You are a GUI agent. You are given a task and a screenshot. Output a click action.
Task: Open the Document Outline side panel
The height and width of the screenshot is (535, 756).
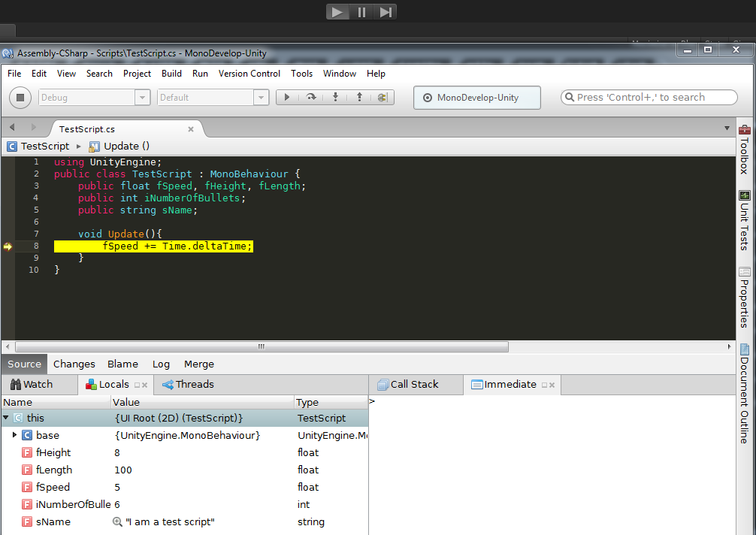[x=745, y=393]
